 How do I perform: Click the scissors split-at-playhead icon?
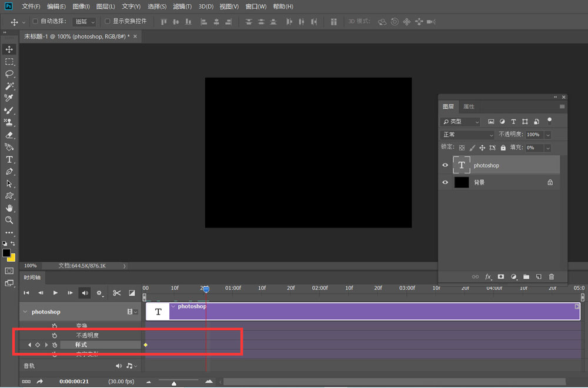tap(116, 293)
